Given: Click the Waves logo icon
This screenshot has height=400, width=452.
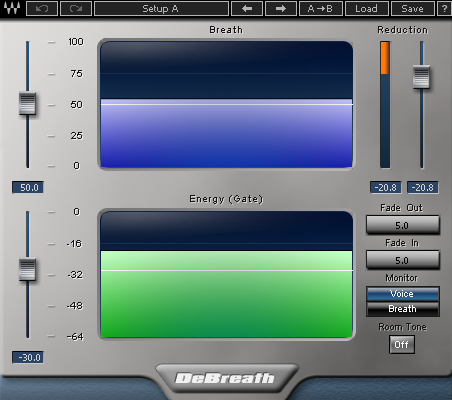Looking at the screenshot, I should pos(12,8).
